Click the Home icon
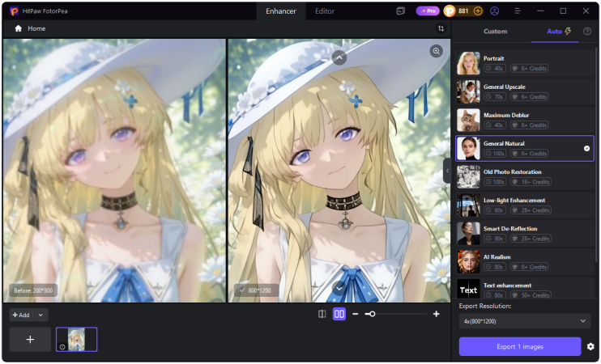 pos(18,28)
